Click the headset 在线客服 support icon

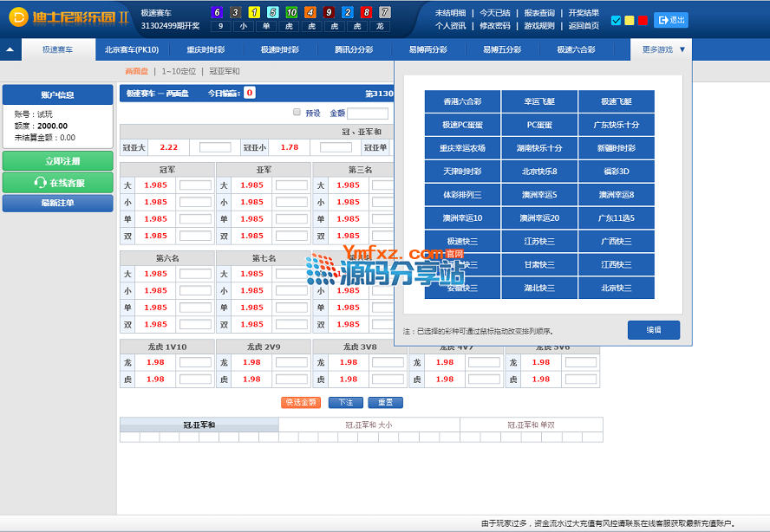click(40, 183)
